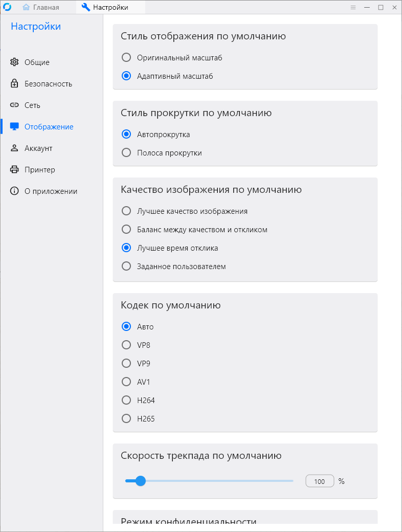
Task: Select Оригинальный масштаб radio option
Action: 126,58
